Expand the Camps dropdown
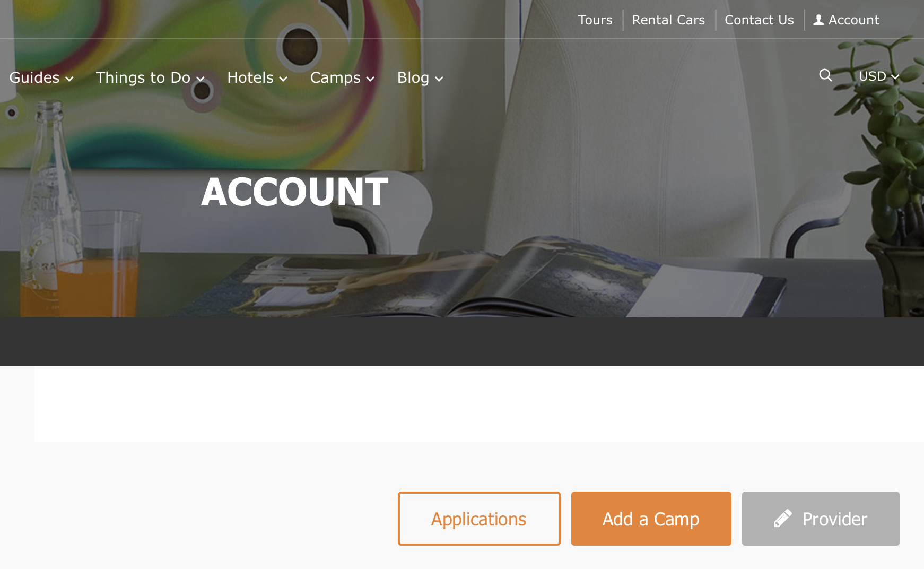The image size is (924, 569). (343, 77)
